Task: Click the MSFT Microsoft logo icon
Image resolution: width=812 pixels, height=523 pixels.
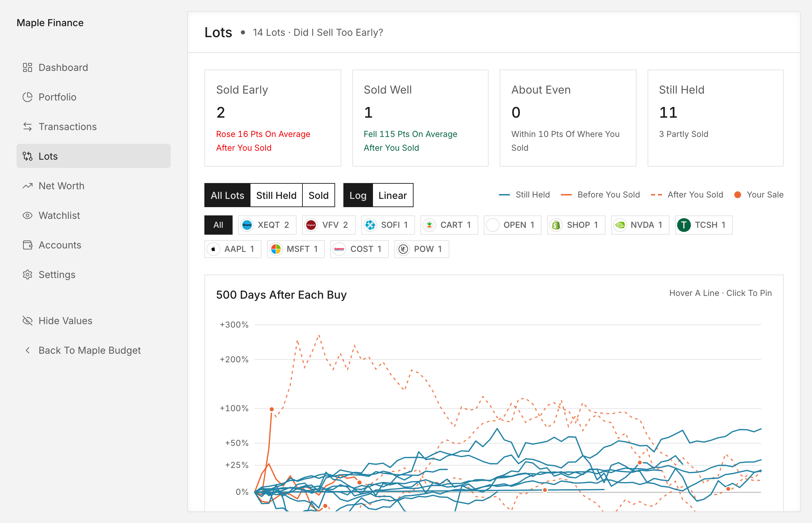Action: [276, 249]
